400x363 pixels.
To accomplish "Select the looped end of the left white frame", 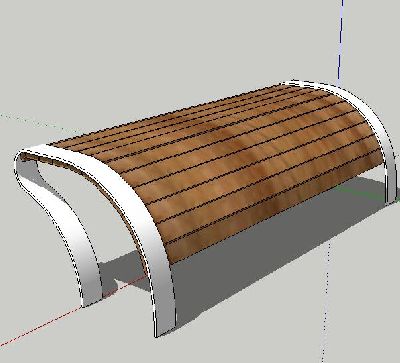I will coord(27,163).
